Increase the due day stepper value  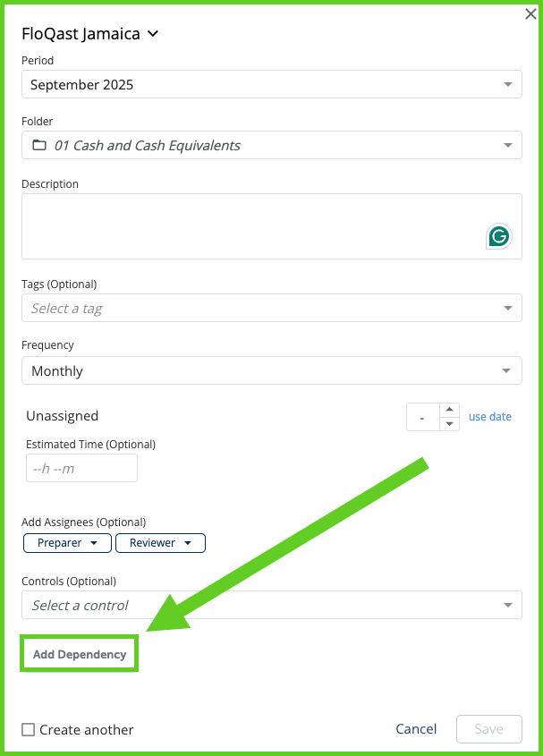tap(449, 411)
